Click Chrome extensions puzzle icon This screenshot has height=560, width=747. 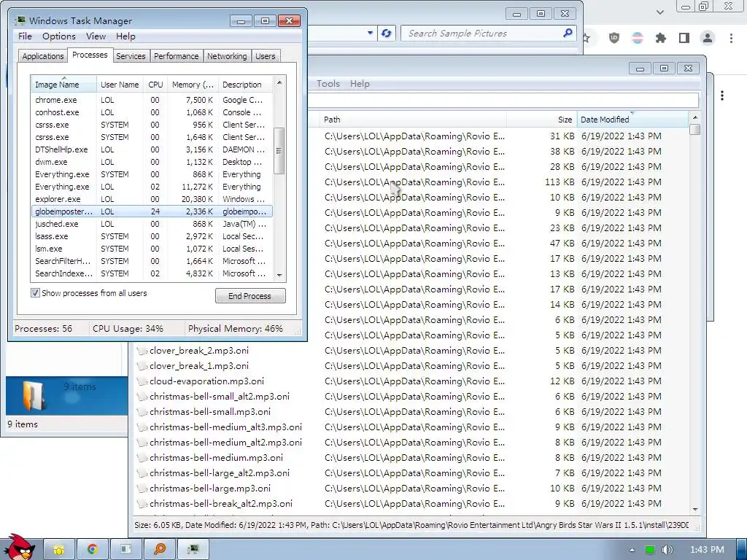click(x=660, y=38)
